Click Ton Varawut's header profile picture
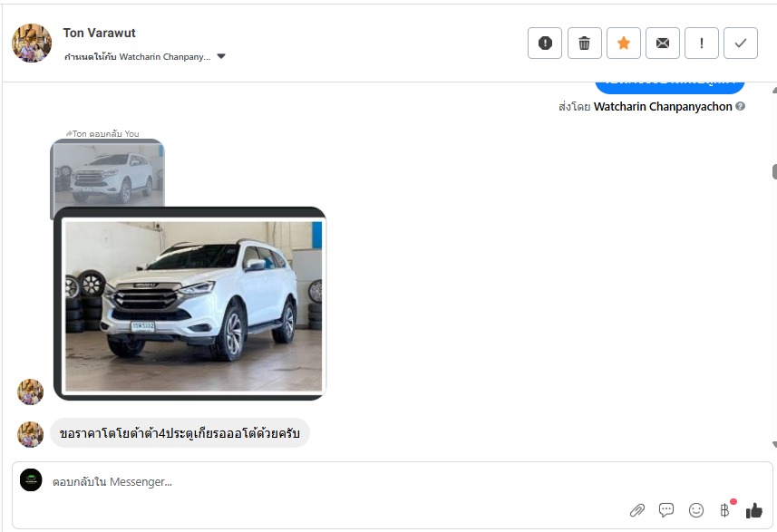The image size is (777, 532). [32, 43]
